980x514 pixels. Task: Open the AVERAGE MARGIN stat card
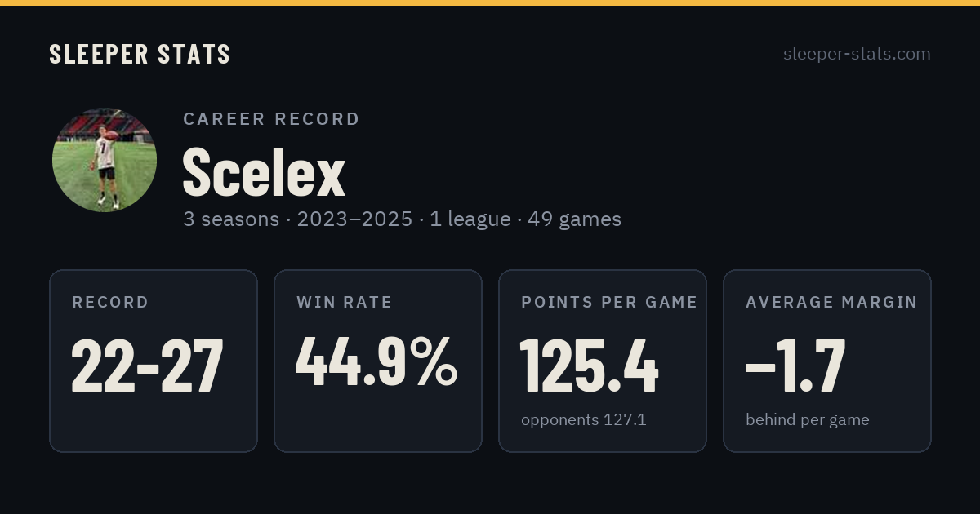tap(827, 361)
